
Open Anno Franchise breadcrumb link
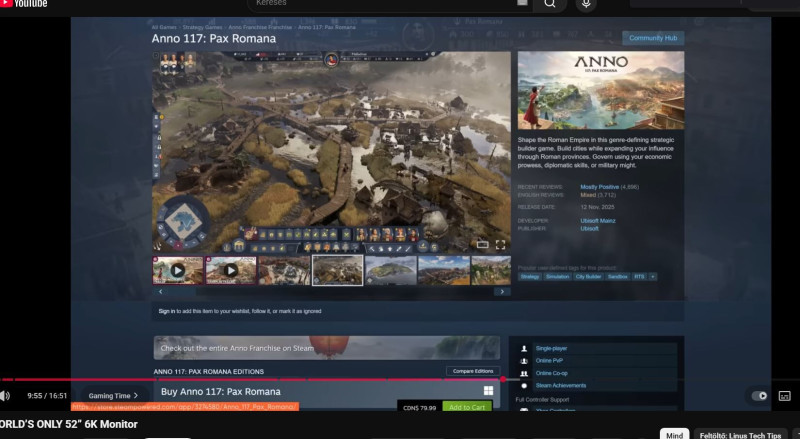coord(260,27)
